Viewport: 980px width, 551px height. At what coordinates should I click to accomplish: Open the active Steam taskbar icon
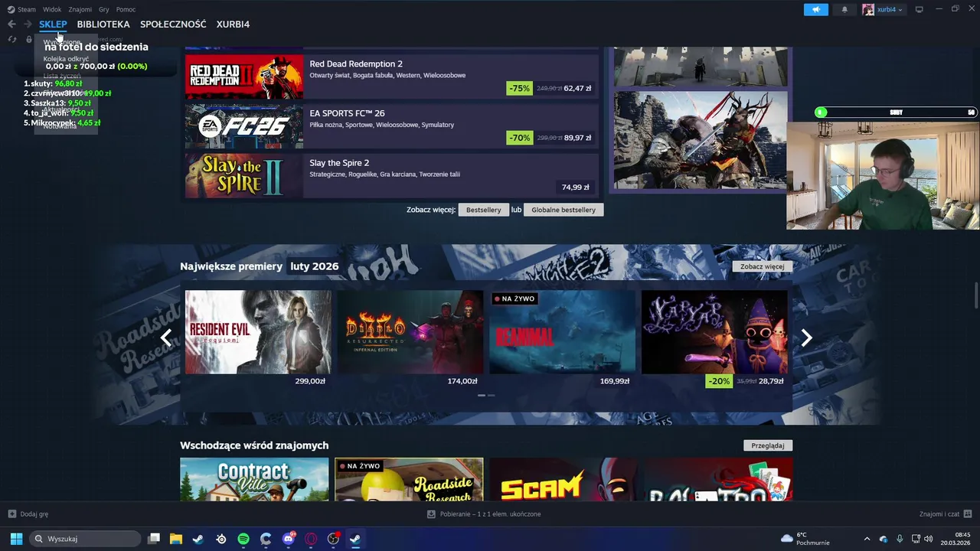(355, 539)
